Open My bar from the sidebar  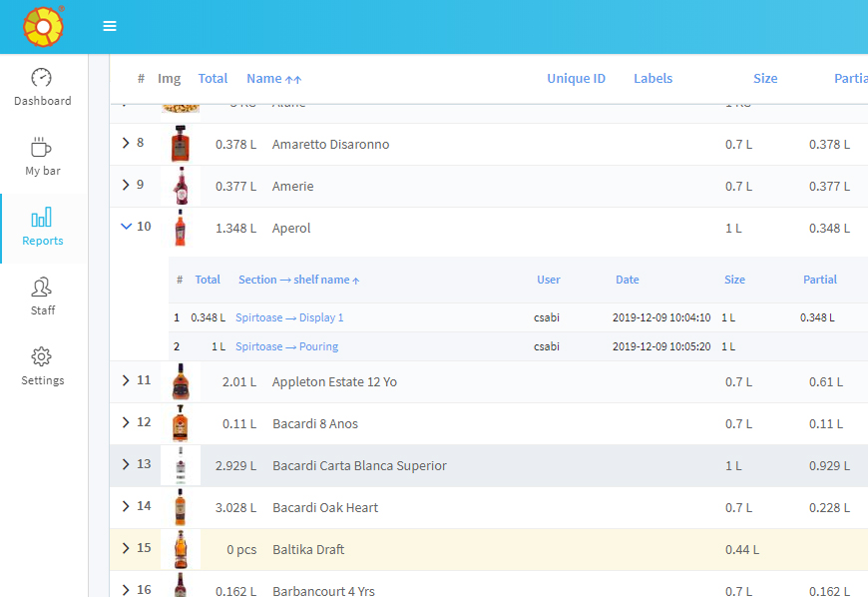pos(43,158)
